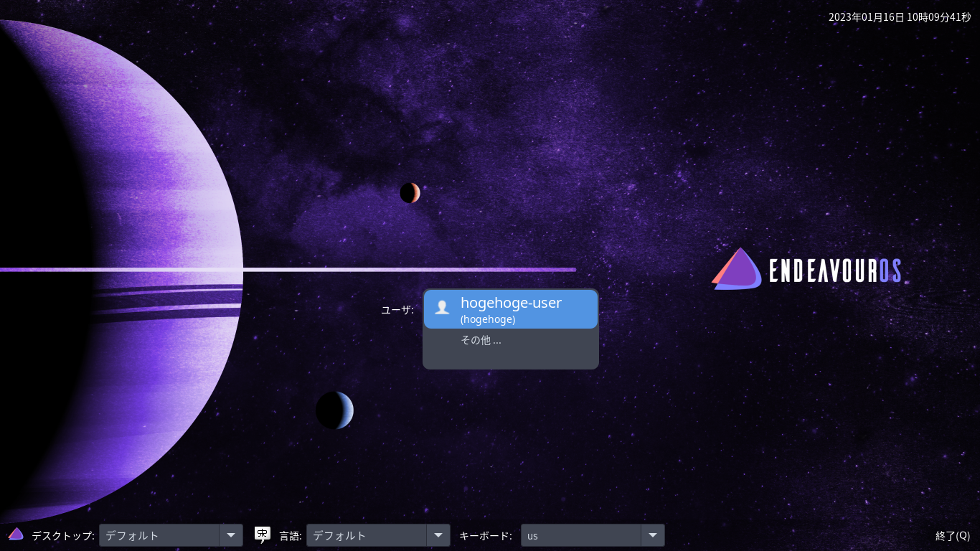This screenshot has width=980, height=551.
Task: Click the EndeavourOS session icon in bottom bar
Action: 16,534
